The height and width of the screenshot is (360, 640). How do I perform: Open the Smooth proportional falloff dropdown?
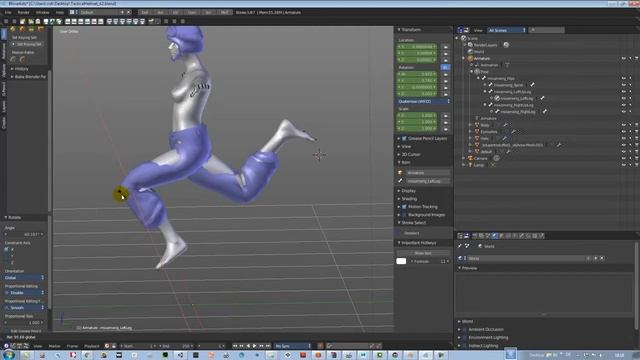[24, 307]
